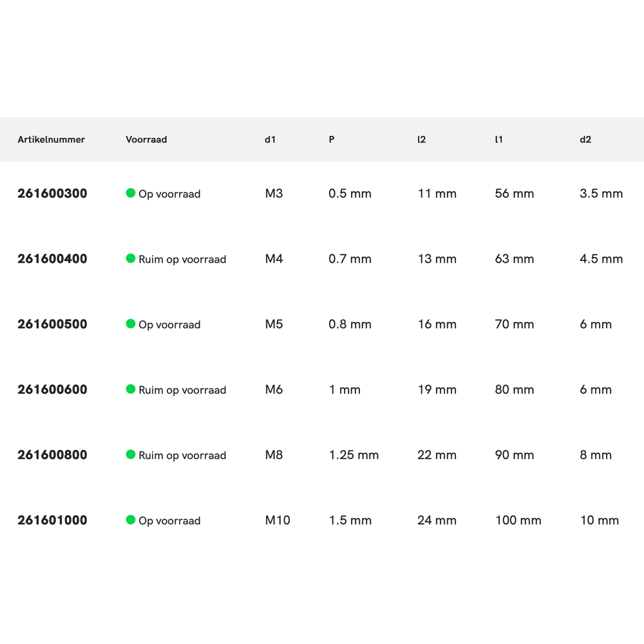Click the d1 column header
The image size is (644, 644).
270,140
